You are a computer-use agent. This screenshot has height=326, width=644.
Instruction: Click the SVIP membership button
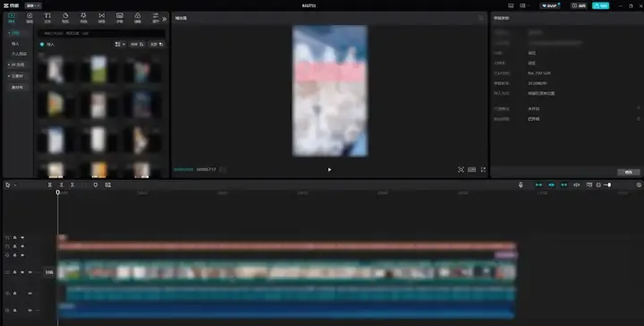coord(550,5)
